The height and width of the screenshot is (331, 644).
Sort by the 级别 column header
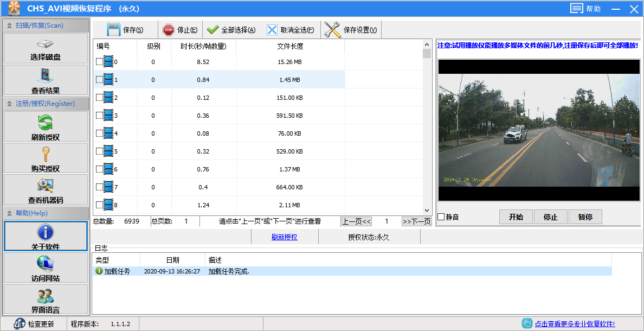click(x=154, y=47)
